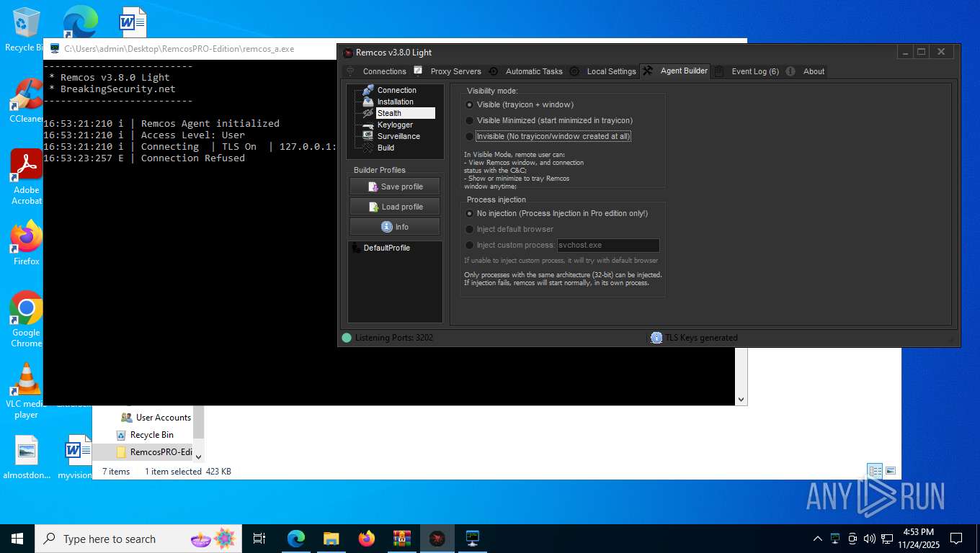Open File Explorer from the taskbar

click(x=331, y=539)
